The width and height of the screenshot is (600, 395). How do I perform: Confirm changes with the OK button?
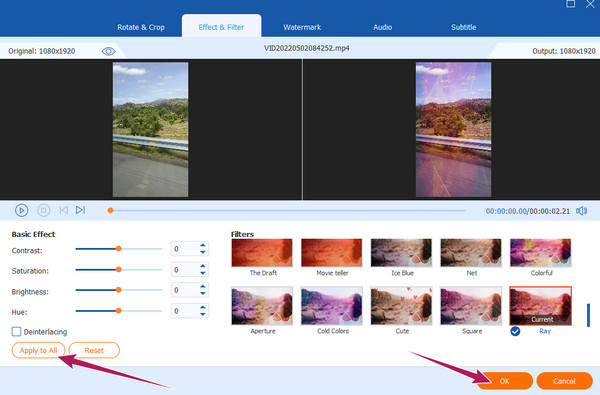(x=504, y=381)
